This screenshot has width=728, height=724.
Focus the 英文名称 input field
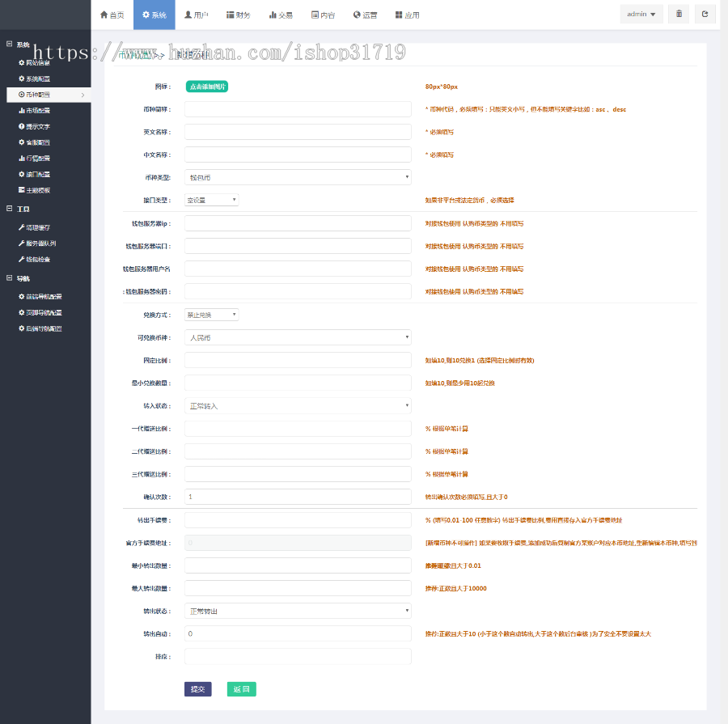click(298, 132)
